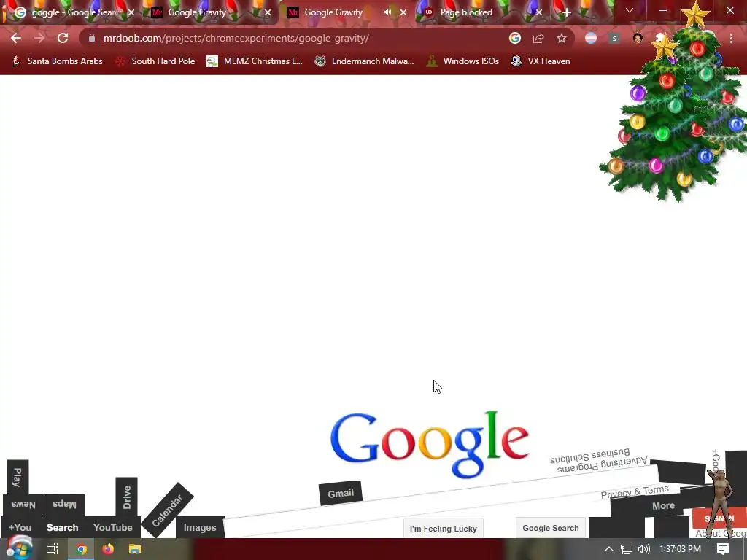Open the Google icon in the address bar

coord(514,38)
